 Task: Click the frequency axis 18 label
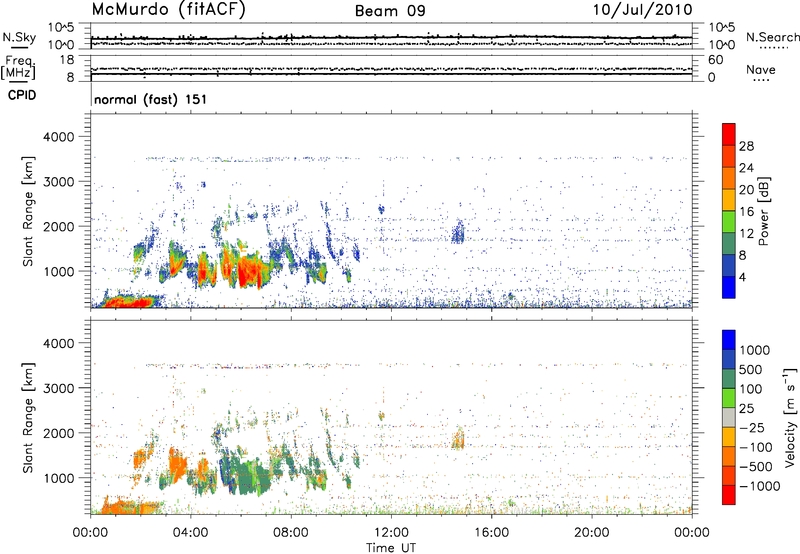67,60
